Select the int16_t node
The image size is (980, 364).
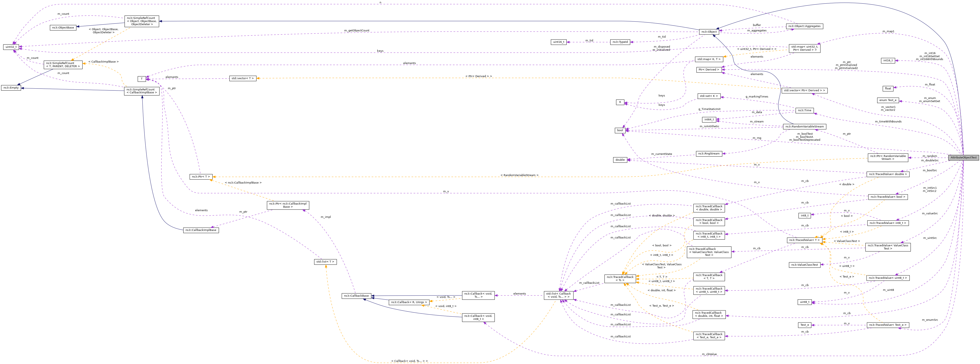pos(888,60)
